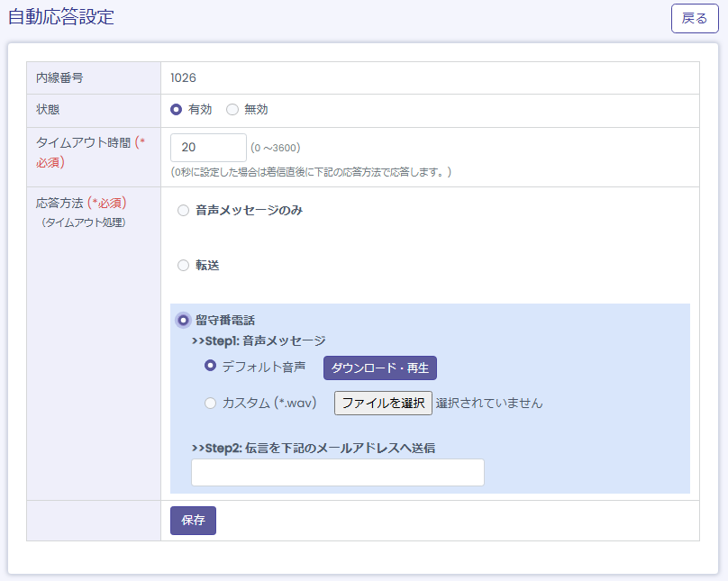Viewport: 728px width, 581px height.
Task: Click the 選択されていません file status text
Action: [489, 404]
